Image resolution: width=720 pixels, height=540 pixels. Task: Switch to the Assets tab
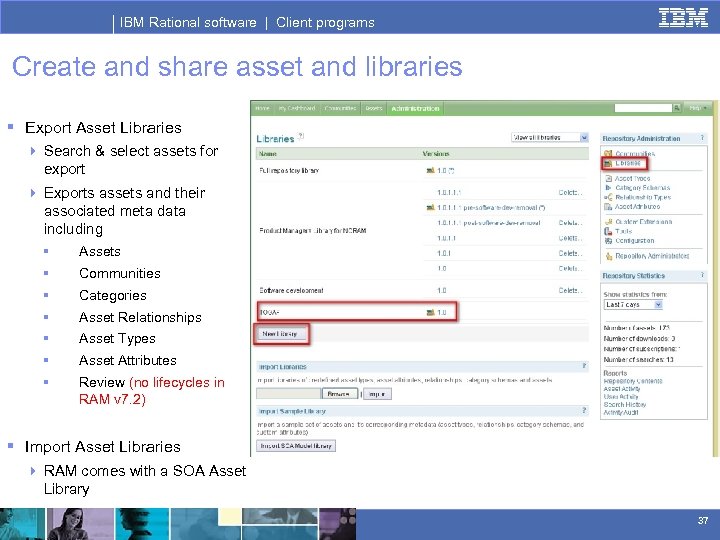374,108
